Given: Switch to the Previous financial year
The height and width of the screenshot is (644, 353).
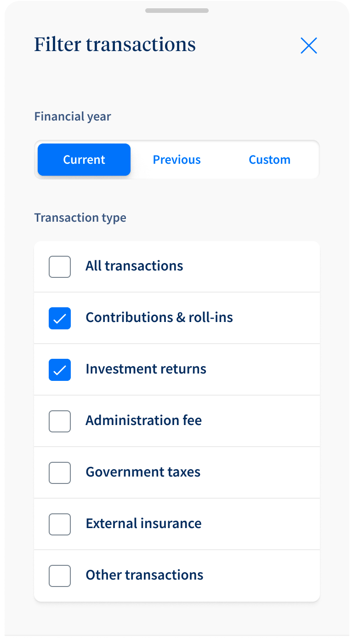Looking at the screenshot, I should coord(177,160).
